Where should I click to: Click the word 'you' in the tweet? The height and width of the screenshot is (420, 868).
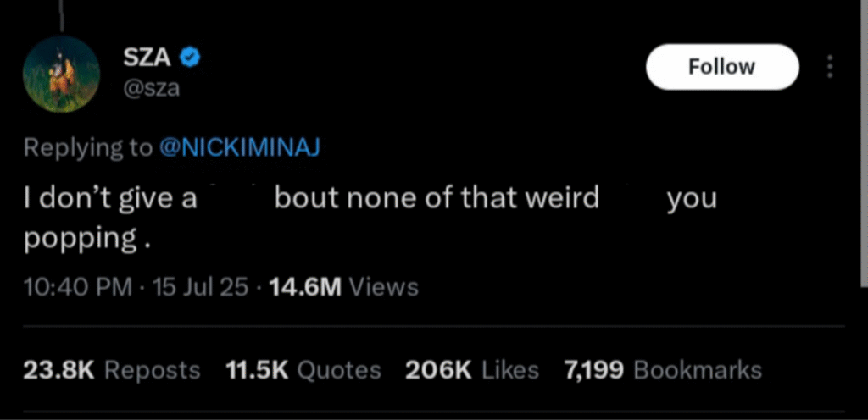click(x=692, y=200)
